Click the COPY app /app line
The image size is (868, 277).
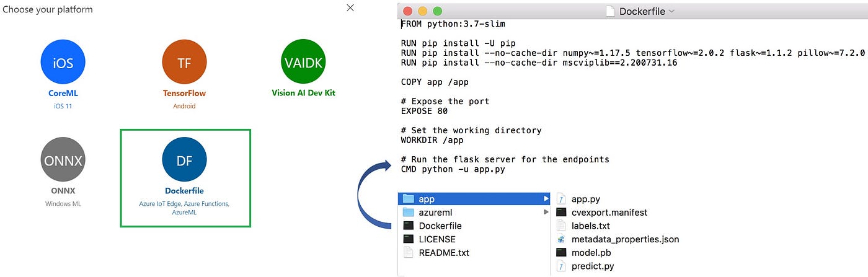[437, 82]
